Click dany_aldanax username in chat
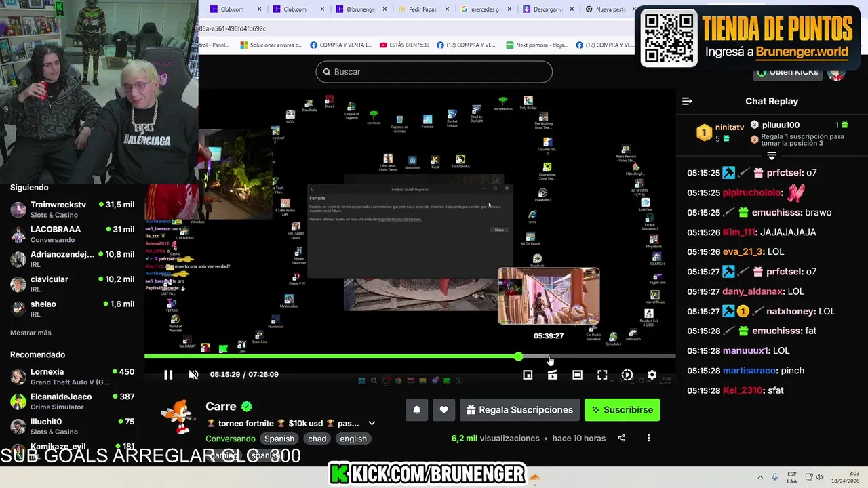This screenshot has height=488, width=868. [x=753, y=291]
